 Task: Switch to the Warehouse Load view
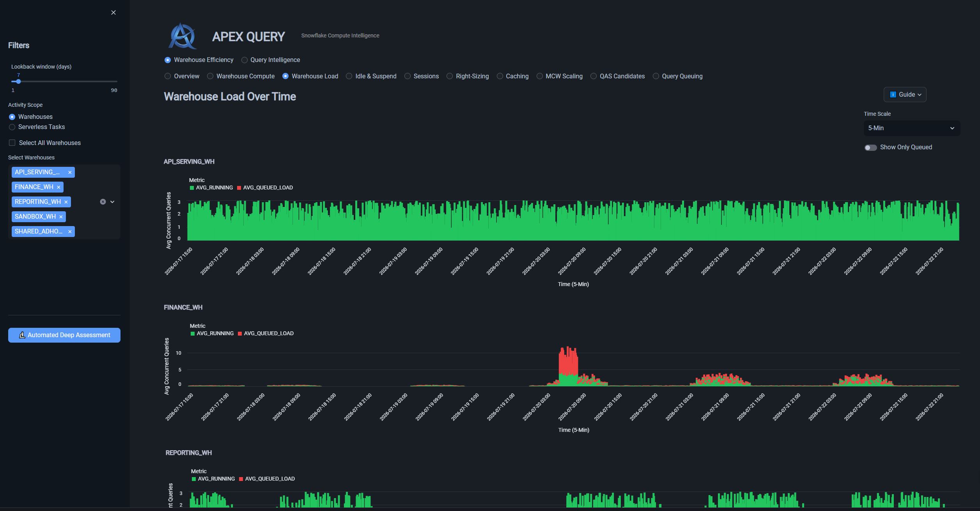tap(310, 76)
